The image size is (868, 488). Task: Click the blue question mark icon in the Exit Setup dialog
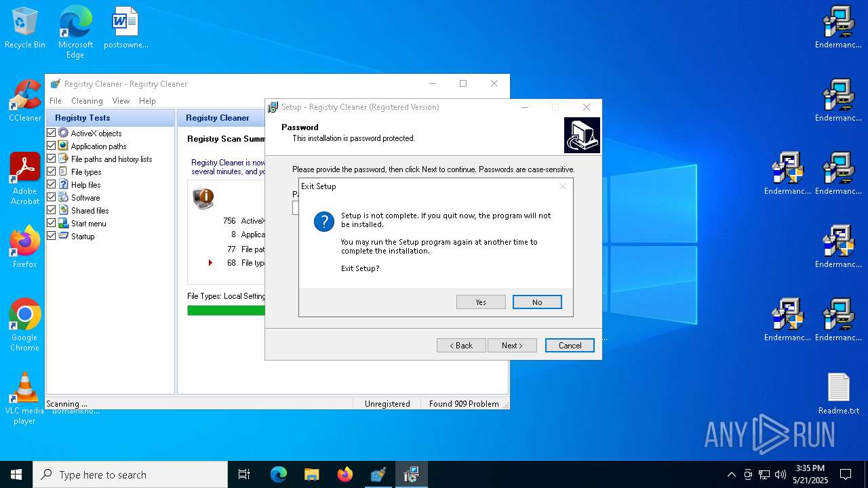click(x=324, y=221)
